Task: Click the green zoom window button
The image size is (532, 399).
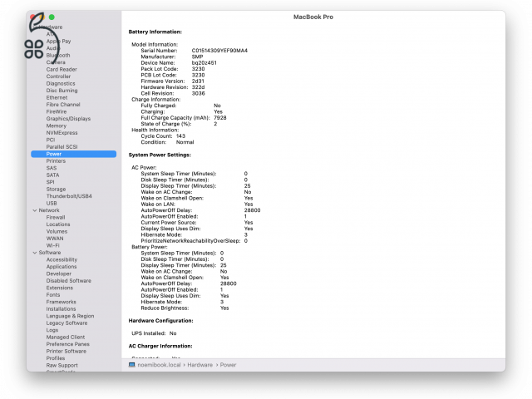Action: pos(52,17)
